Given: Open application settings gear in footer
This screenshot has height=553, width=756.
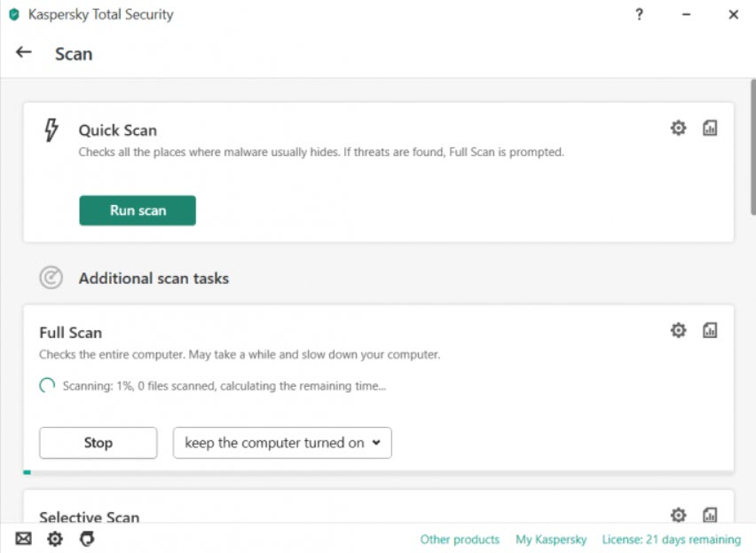Looking at the screenshot, I should (x=55, y=539).
